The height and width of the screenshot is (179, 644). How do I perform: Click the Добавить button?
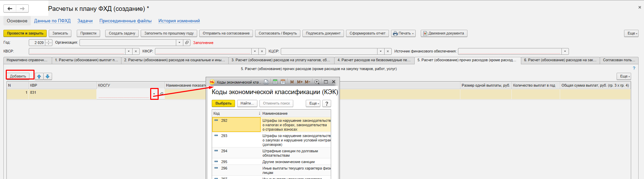pos(18,76)
